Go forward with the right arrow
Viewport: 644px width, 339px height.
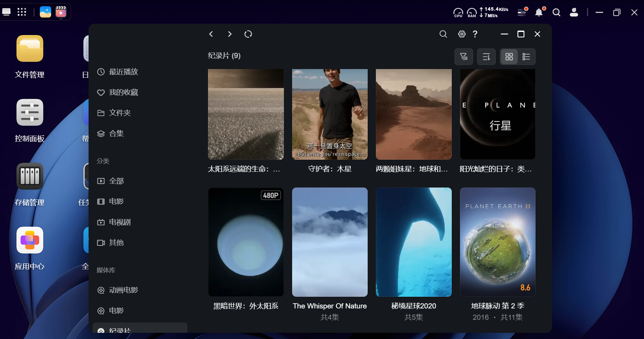[x=230, y=34]
